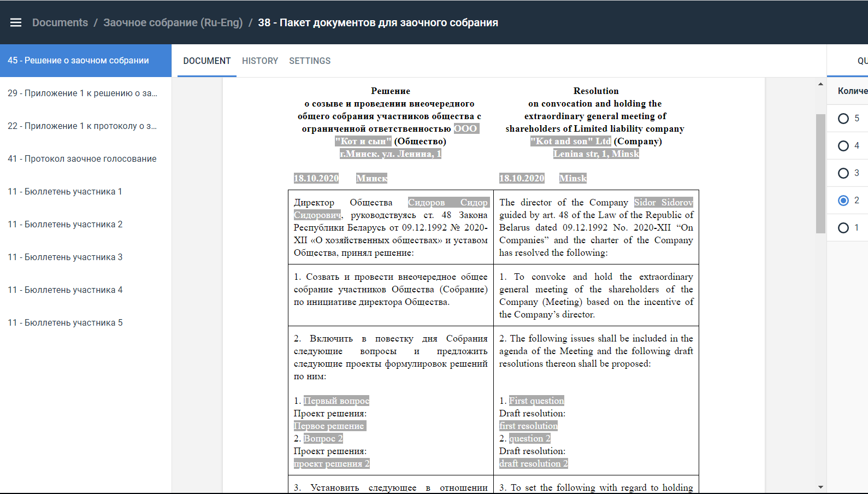The height and width of the screenshot is (494, 868).
Task: Open Бюллетень участника 1
Action: (65, 192)
